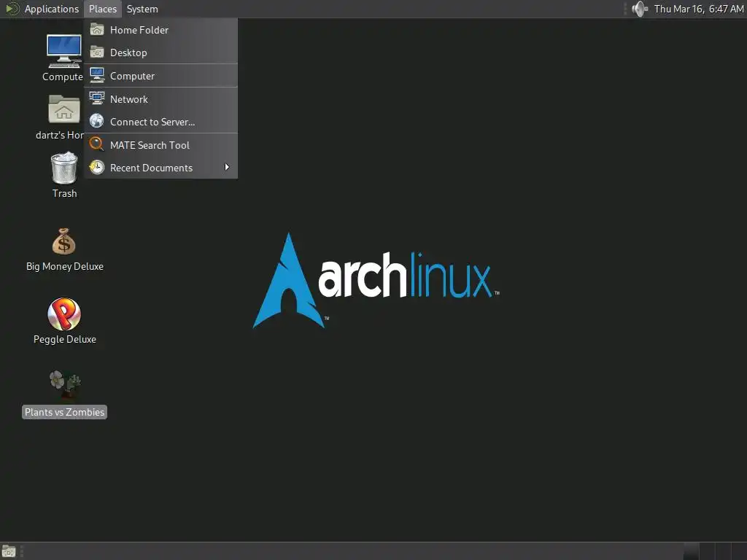Open the System menu
Image resolution: width=747 pixels, height=560 pixels.
click(142, 9)
